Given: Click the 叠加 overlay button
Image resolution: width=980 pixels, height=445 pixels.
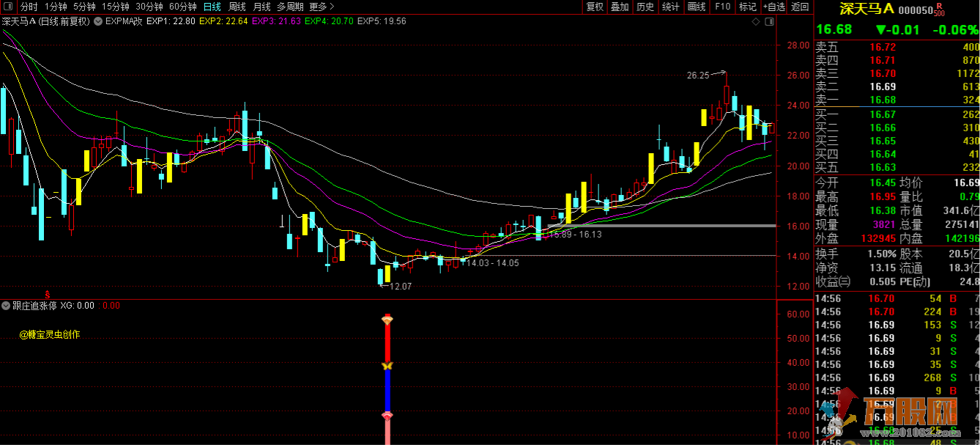Looking at the screenshot, I should point(620,7).
